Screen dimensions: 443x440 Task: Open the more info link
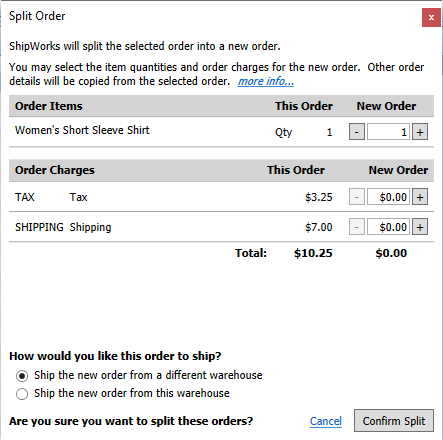coord(266,81)
